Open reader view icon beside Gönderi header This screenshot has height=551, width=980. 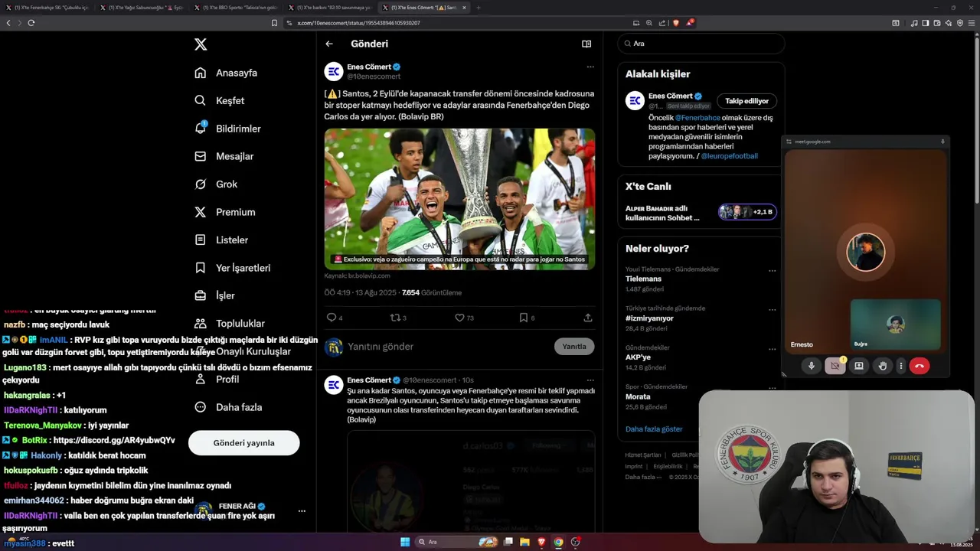(586, 44)
